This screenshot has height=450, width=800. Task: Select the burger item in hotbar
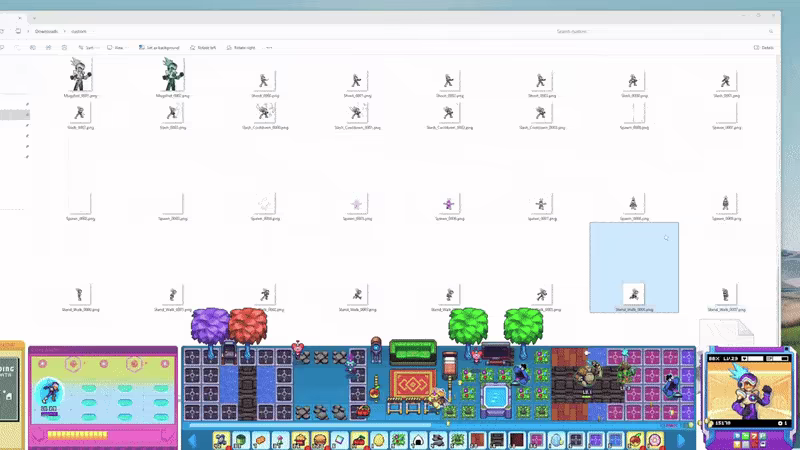[320, 440]
